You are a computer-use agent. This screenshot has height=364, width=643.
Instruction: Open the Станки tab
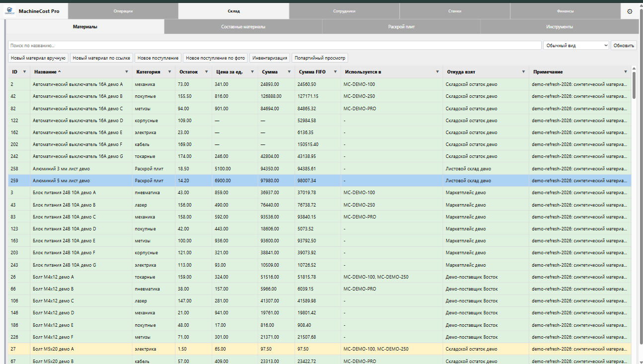455,11
